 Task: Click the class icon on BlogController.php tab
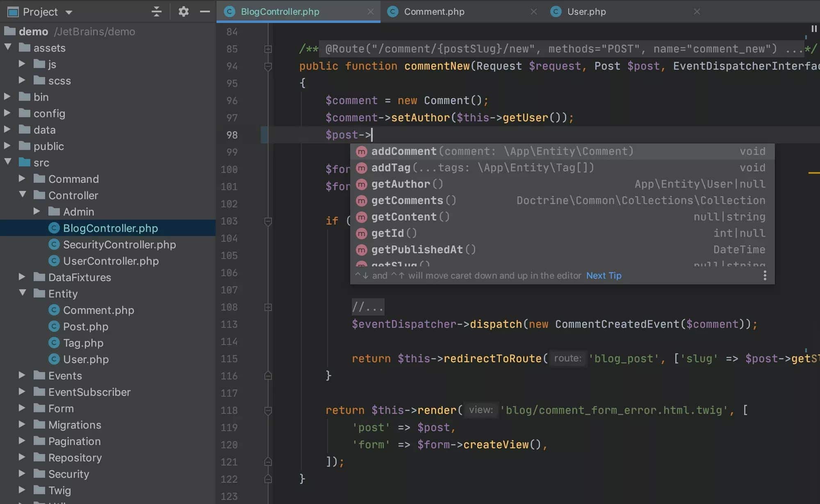click(x=230, y=11)
